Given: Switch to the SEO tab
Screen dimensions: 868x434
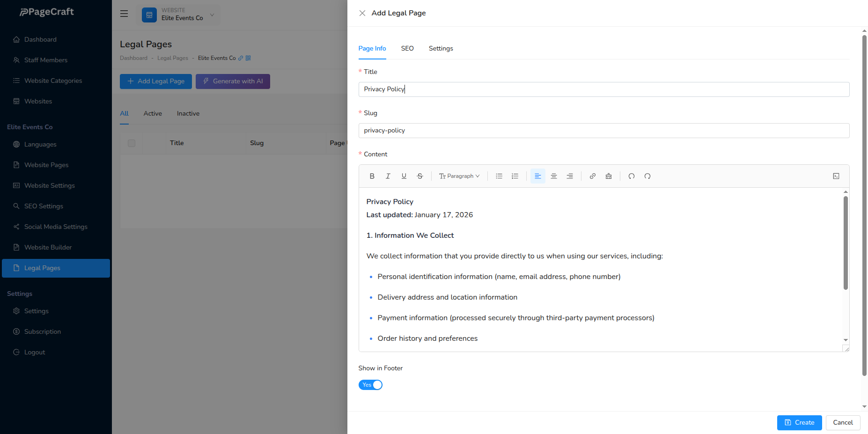Looking at the screenshot, I should tap(407, 49).
